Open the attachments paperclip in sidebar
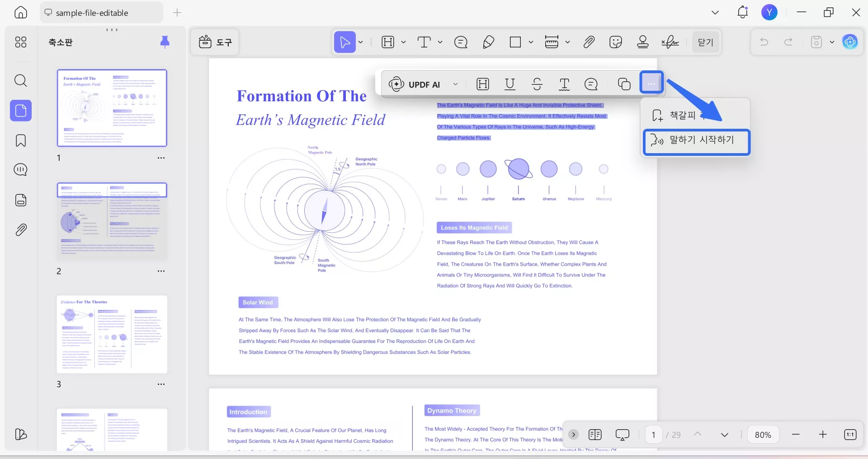 click(x=21, y=230)
